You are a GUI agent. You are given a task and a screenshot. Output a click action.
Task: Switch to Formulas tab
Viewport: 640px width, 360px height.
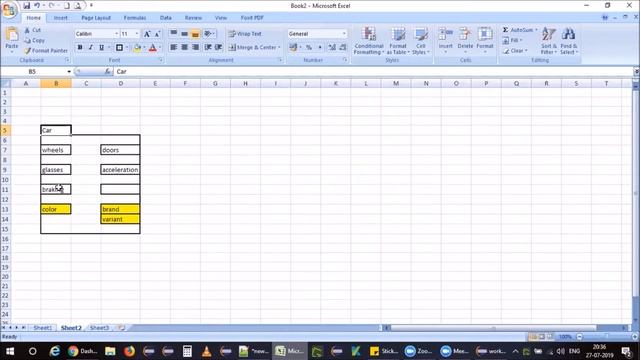pyautogui.click(x=135, y=18)
